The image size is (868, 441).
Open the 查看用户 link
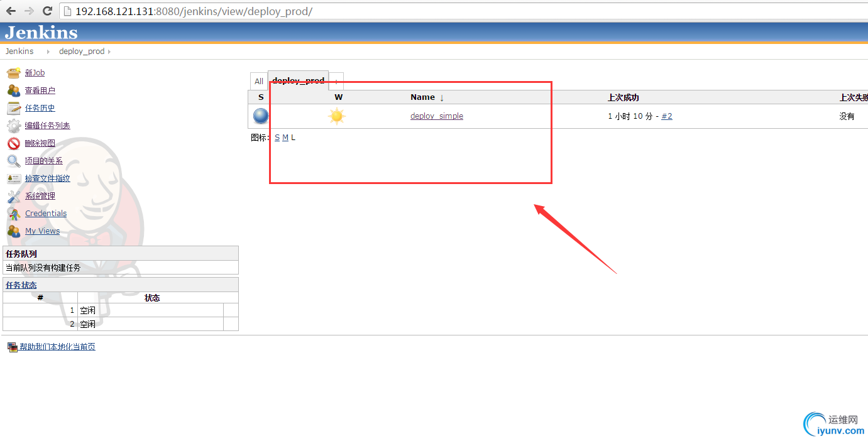point(40,90)
